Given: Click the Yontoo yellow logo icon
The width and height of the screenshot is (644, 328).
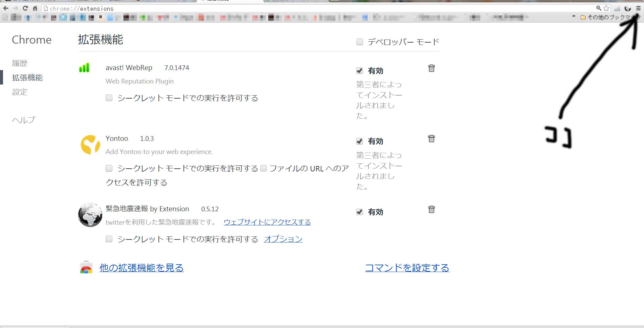Looking at the screenshot, I should click(x=90, y=145).
